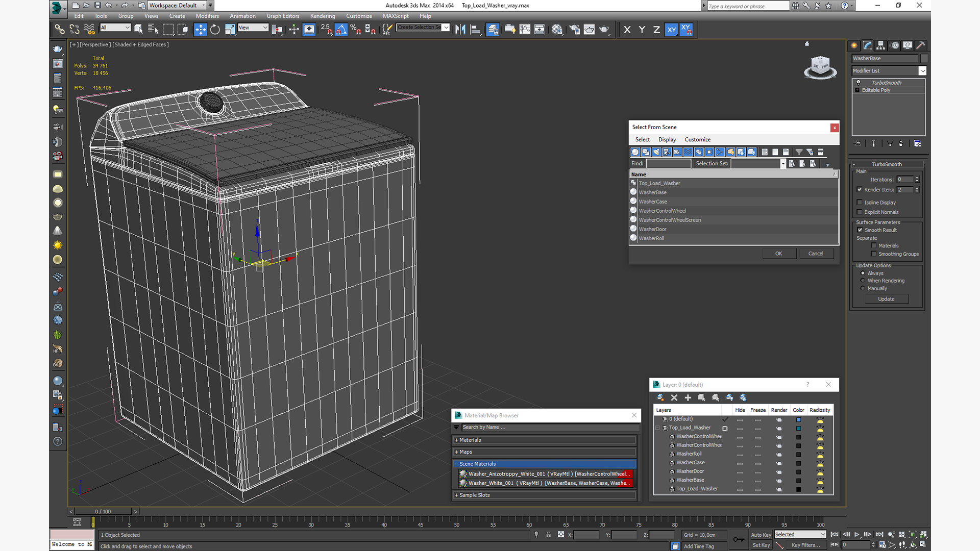Enable Separate by Smoothing Groups checkbox
Image resolution: width=980 pixels, height=551 pixels.
pos(874,254)
